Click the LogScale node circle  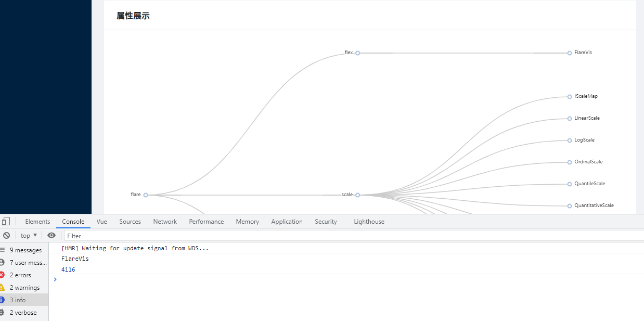point(570,140)
